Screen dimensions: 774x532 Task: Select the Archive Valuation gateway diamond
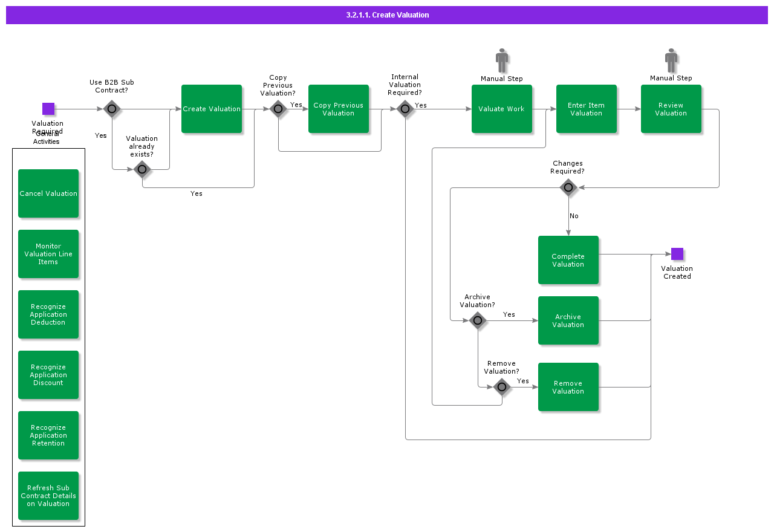[x=478, y=320]
